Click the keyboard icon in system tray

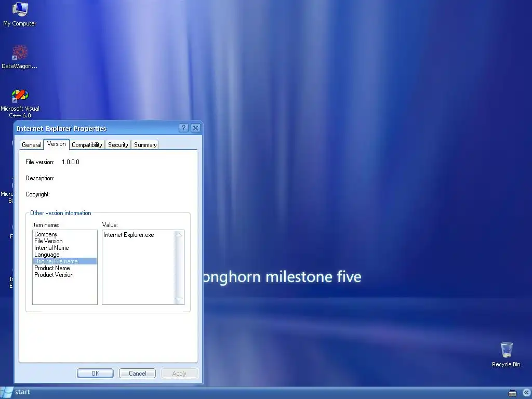[x=512, y=393]
